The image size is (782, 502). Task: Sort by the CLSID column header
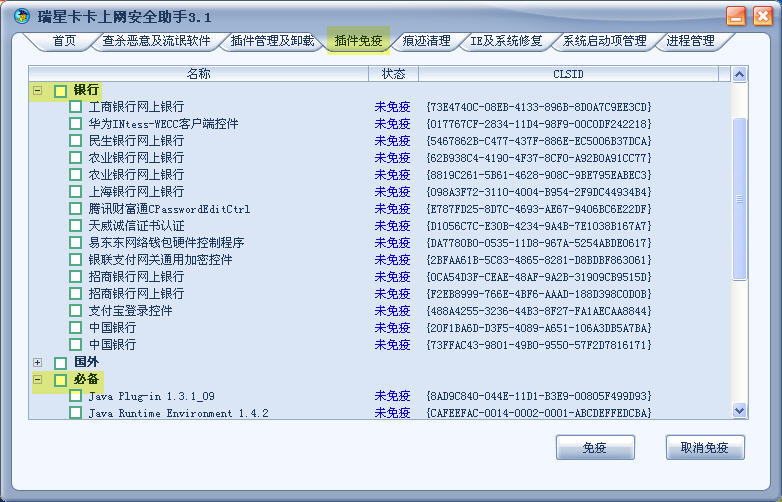tap(569, 74)
